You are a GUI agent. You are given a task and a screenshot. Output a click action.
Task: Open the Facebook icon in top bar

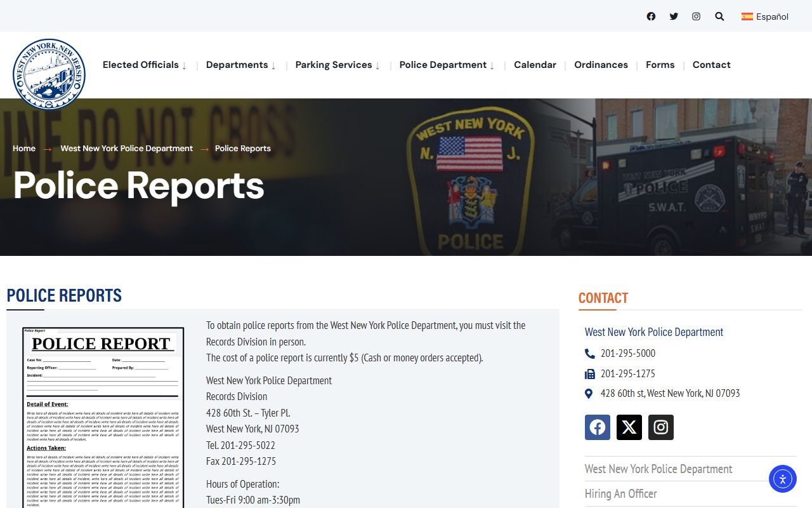[x=651, y=17]
